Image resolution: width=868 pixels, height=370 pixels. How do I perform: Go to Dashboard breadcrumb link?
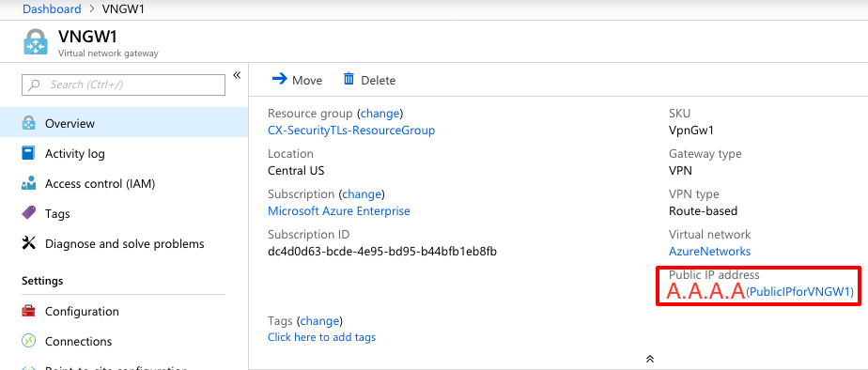[52, 9]
